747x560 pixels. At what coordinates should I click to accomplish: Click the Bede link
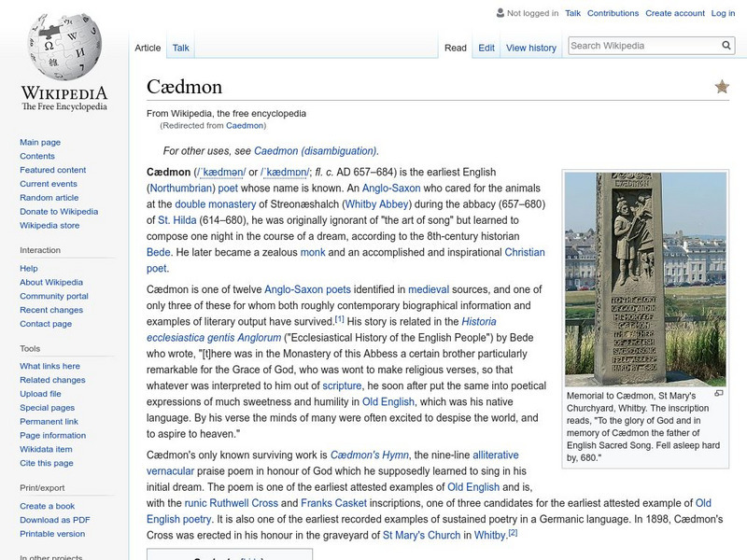tap(158, 252)
